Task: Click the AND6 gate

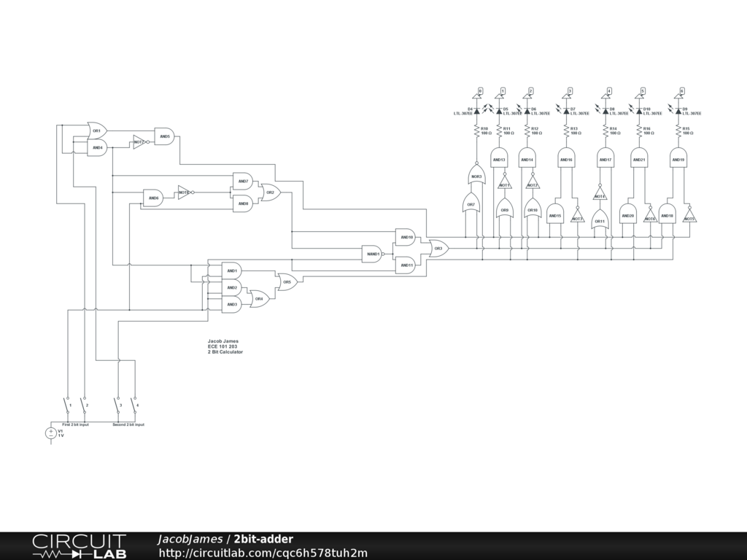Action: (153, 198)
